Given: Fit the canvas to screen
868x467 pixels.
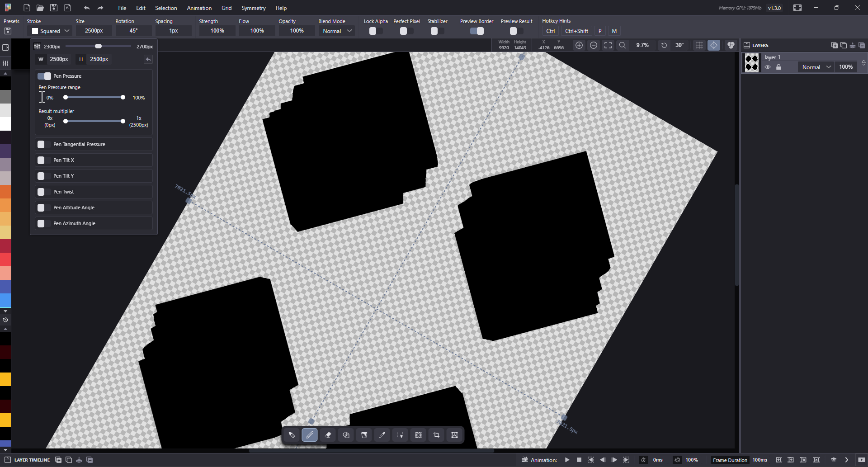Looking at the screenshot, I should (x=608, y=45).
